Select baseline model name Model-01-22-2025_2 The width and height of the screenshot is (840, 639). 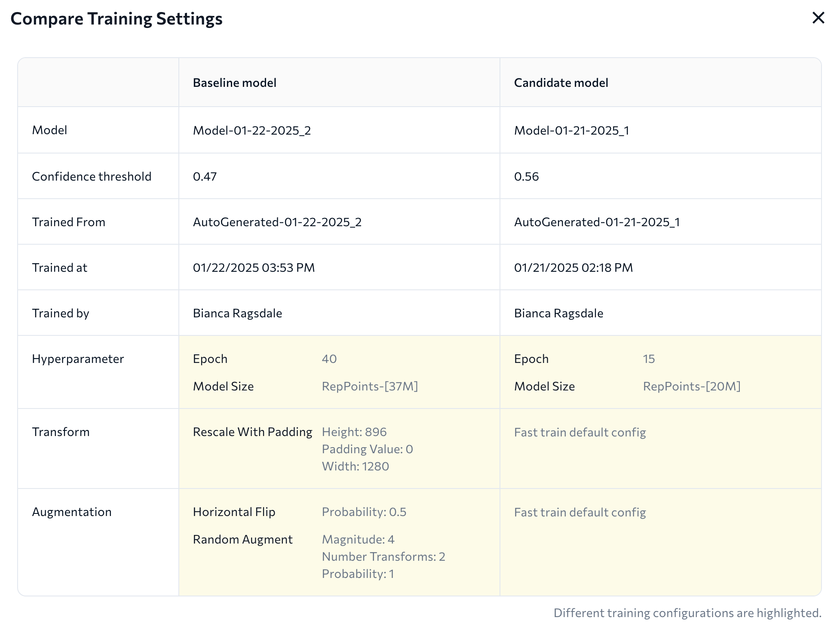point(251,130)
